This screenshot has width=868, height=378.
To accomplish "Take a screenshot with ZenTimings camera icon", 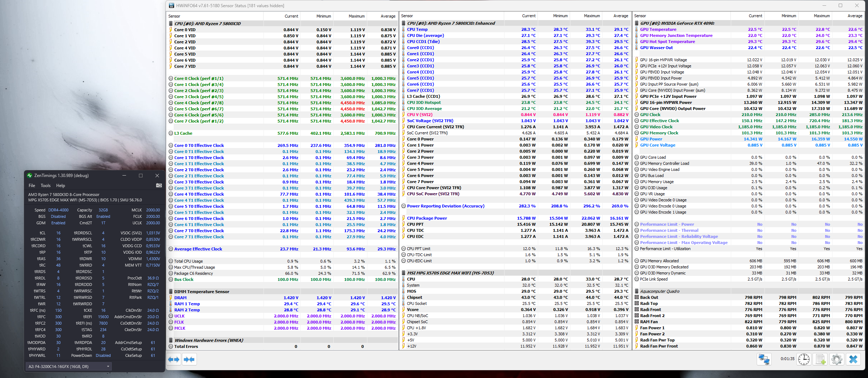I will coord(159,185).
